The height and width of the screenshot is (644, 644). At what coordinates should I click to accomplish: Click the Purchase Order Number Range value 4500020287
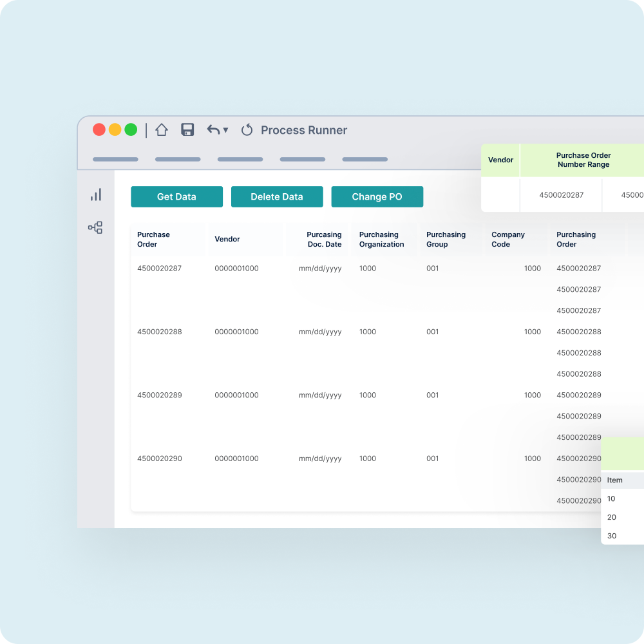pyautogui.click(x=560, y=194)
